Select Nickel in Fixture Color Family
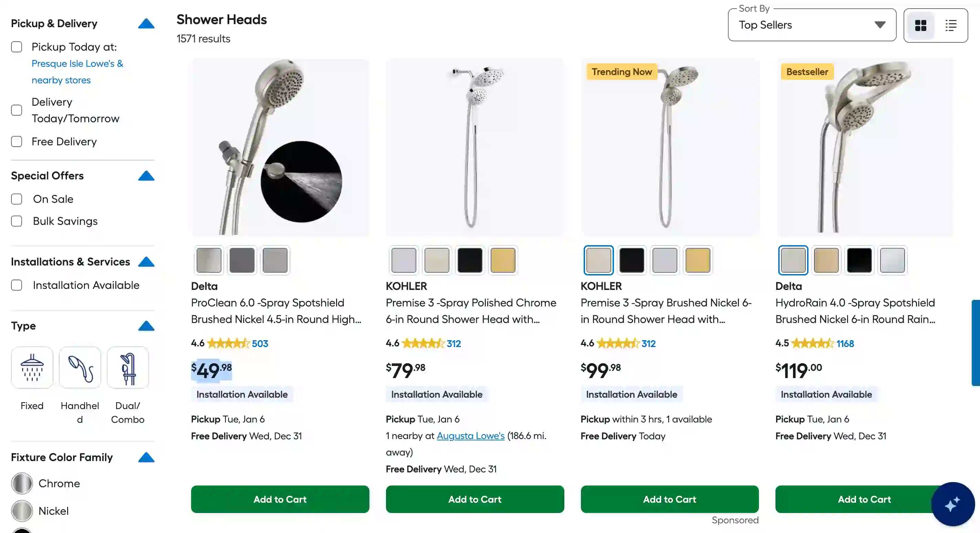Viewport: 980px width, 533px height. coord(22,511)
